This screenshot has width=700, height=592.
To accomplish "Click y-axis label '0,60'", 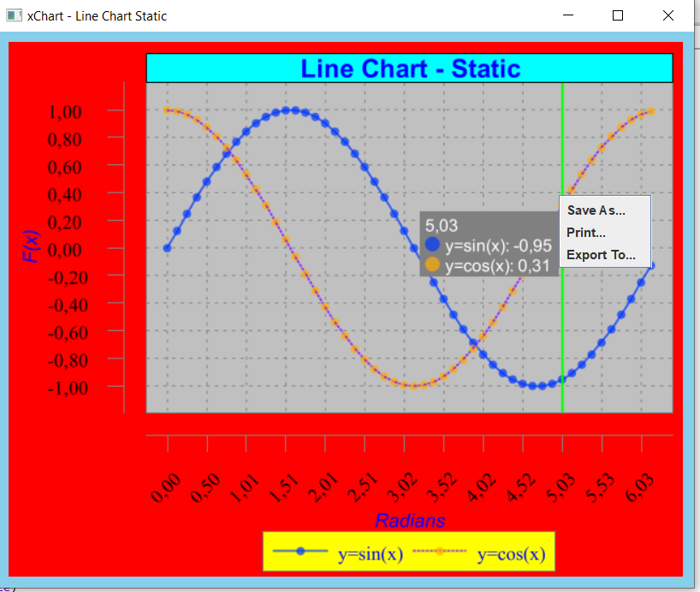I will (65, 168).
